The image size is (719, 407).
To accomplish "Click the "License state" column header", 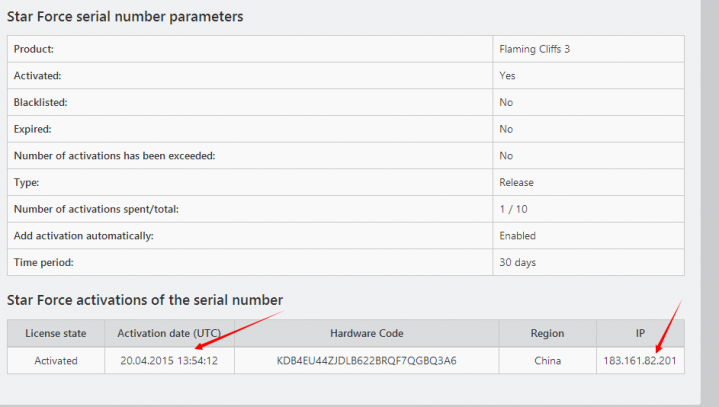I will point(55,333).
